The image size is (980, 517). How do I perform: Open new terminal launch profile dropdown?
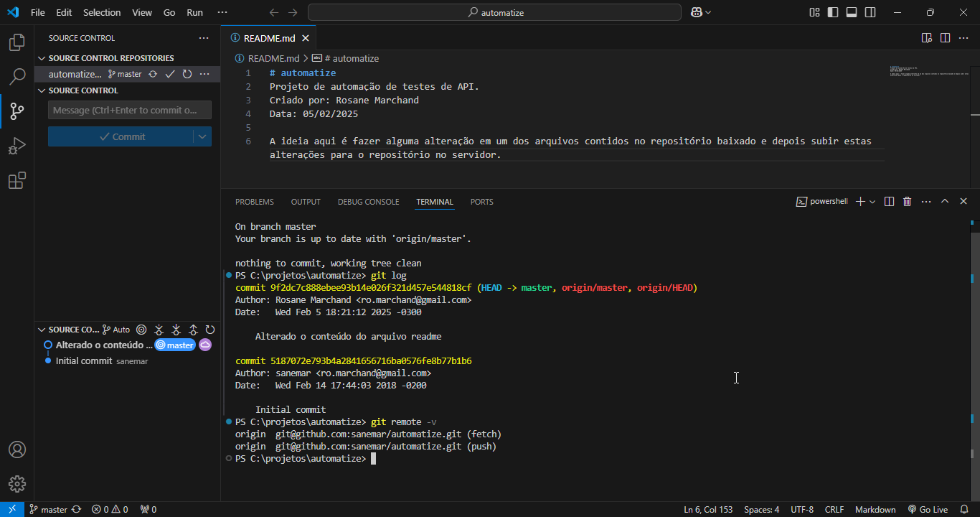tap(872, 202)
